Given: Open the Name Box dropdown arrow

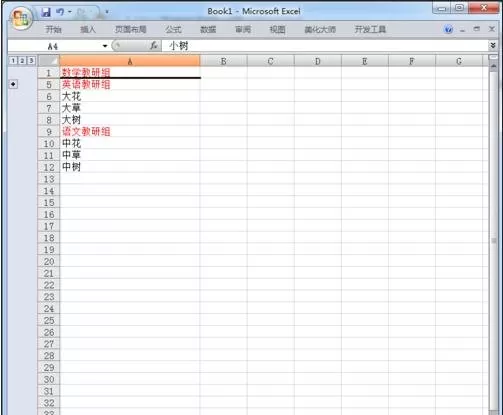Looking at the screenshot, I should click(105, 46).
